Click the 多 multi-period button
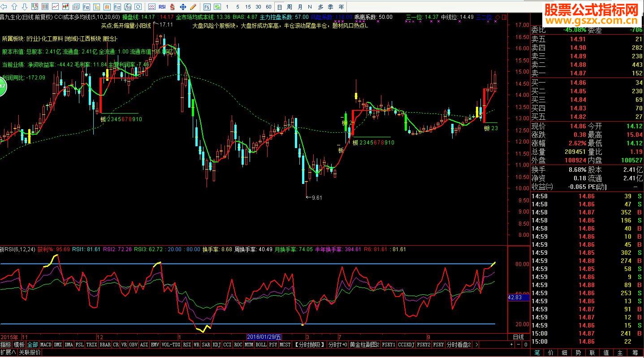 pos(320,7)
